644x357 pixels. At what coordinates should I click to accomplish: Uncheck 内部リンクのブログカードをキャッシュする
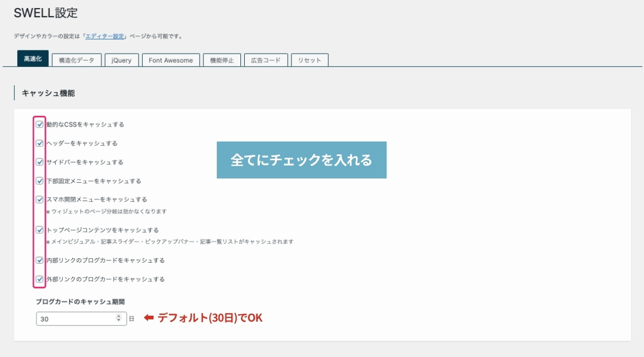point(40,260)
